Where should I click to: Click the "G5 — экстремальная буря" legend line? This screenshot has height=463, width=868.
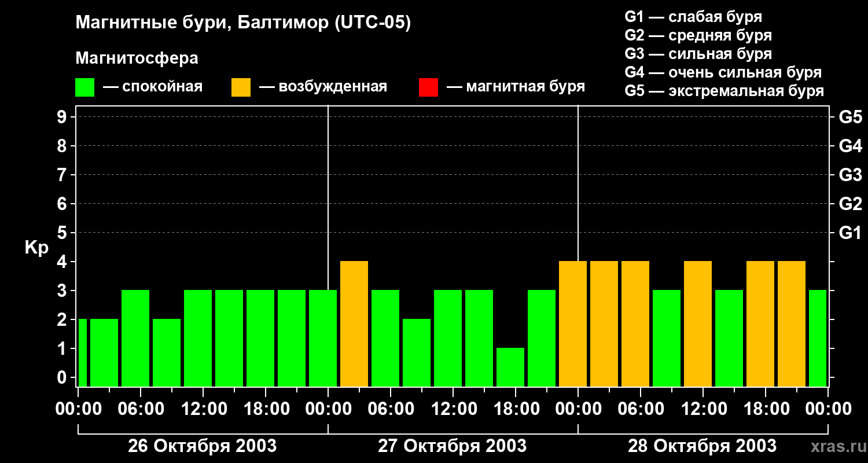tap(724, 91)
